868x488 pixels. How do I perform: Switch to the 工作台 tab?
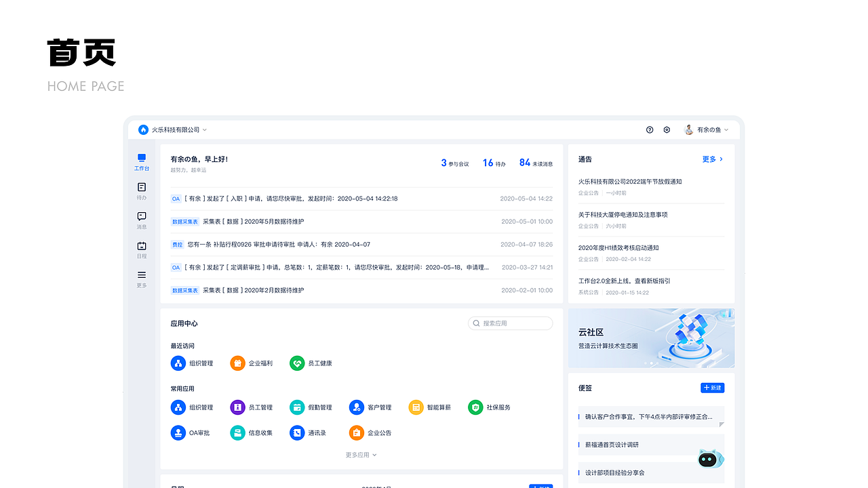click(x=141, y=163)
